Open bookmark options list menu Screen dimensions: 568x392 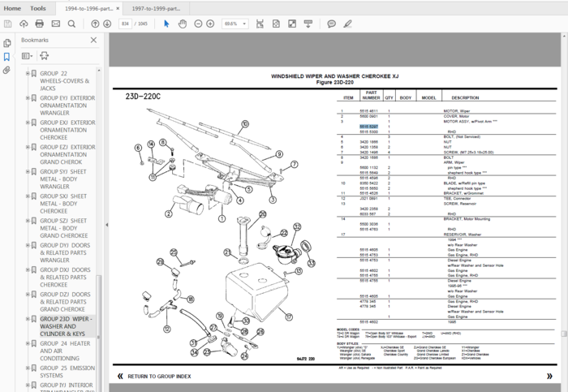point(27,56)
